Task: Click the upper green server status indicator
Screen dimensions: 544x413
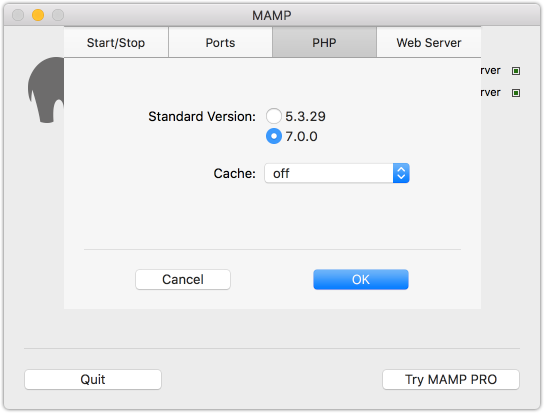Action: [516, 71]
